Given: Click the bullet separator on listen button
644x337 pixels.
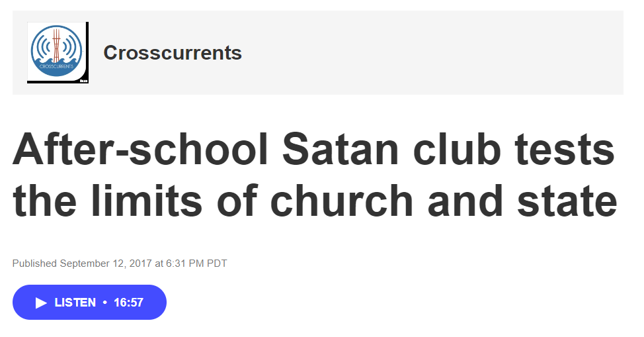Looking at the screenshot, I should click(104, 303).
